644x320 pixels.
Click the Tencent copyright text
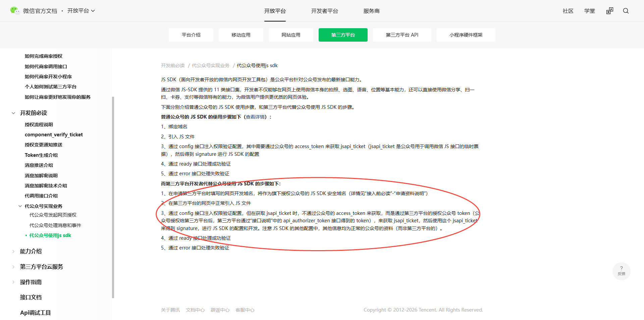coord(423,310)
